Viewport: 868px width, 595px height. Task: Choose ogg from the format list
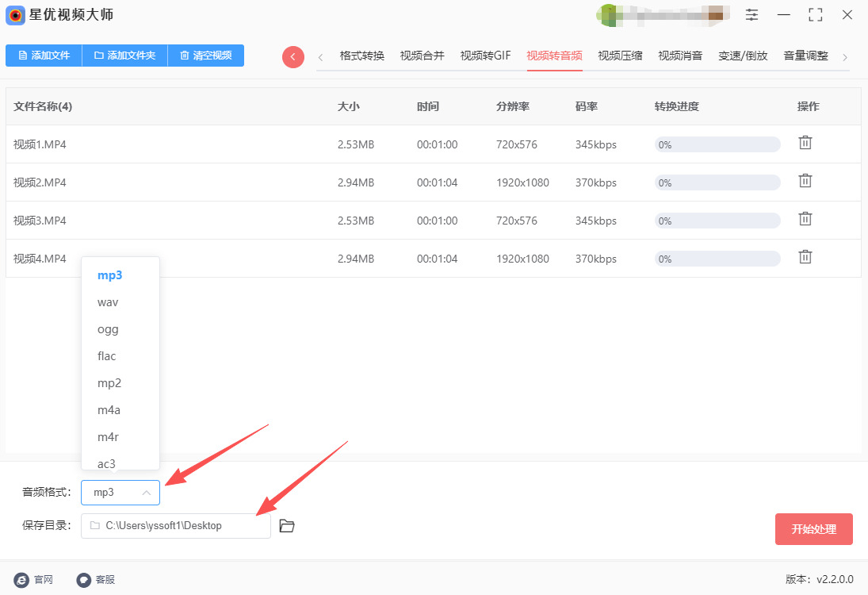(x=120, y=329)
